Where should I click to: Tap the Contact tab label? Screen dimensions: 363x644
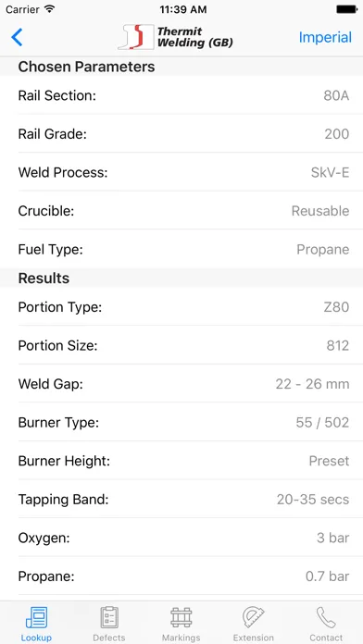click(x=326, y=638)
